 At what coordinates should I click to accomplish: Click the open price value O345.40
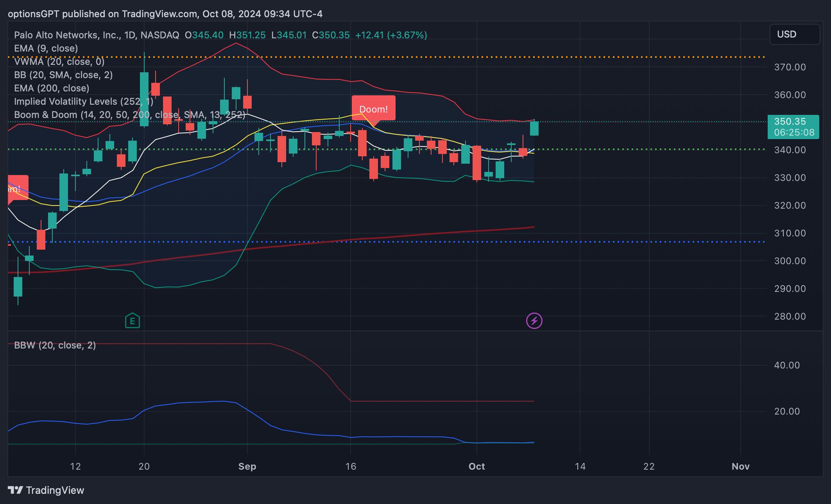tap(204, 35)
